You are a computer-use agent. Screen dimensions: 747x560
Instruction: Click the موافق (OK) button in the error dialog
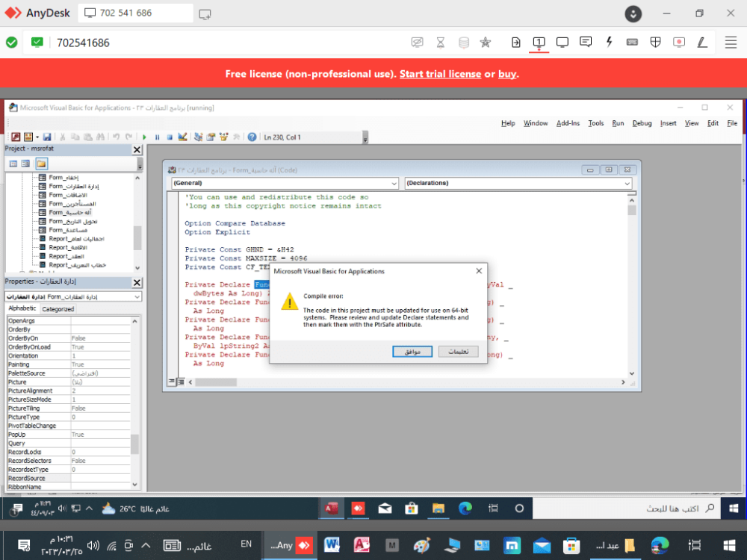click(412, 352)
